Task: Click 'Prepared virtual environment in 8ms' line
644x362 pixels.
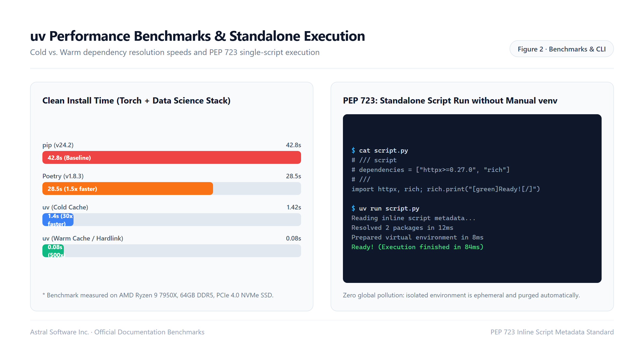Action: point(417,237)
